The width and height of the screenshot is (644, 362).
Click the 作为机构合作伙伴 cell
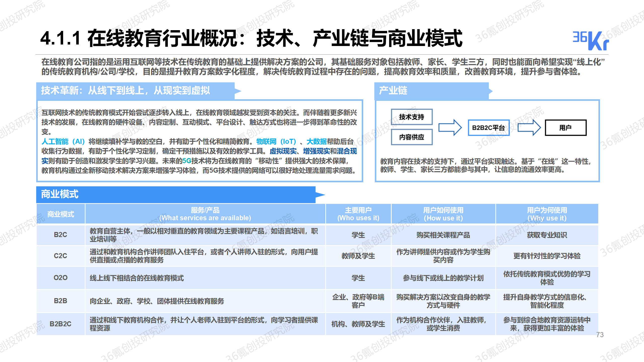[443, 324]
